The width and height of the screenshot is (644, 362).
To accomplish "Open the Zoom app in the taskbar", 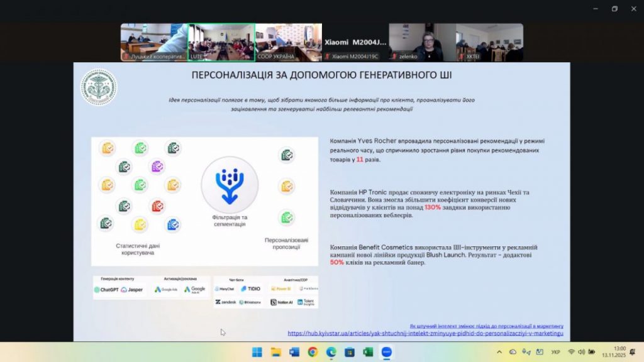I will click(387, 352).
